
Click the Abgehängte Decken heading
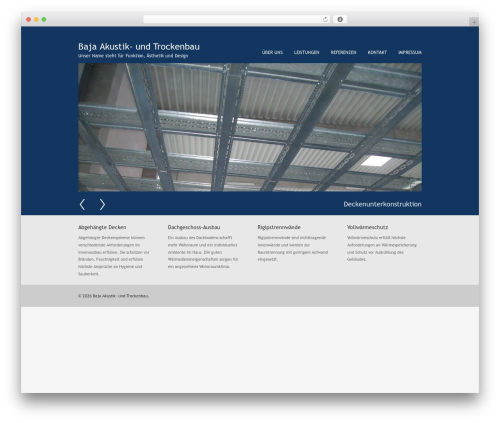click(x=102, y=227)
